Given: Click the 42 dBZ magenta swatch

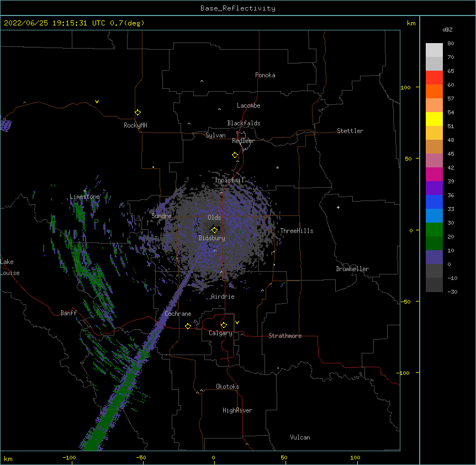Looking at the screenshot, I should click(x=434, y=174).
